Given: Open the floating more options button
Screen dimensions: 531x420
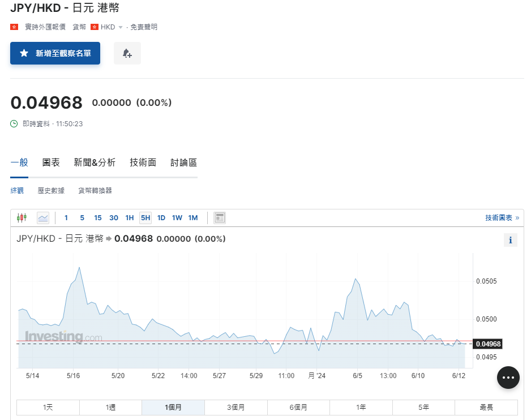Looking at the screenshot, I should tap(508, 378).
